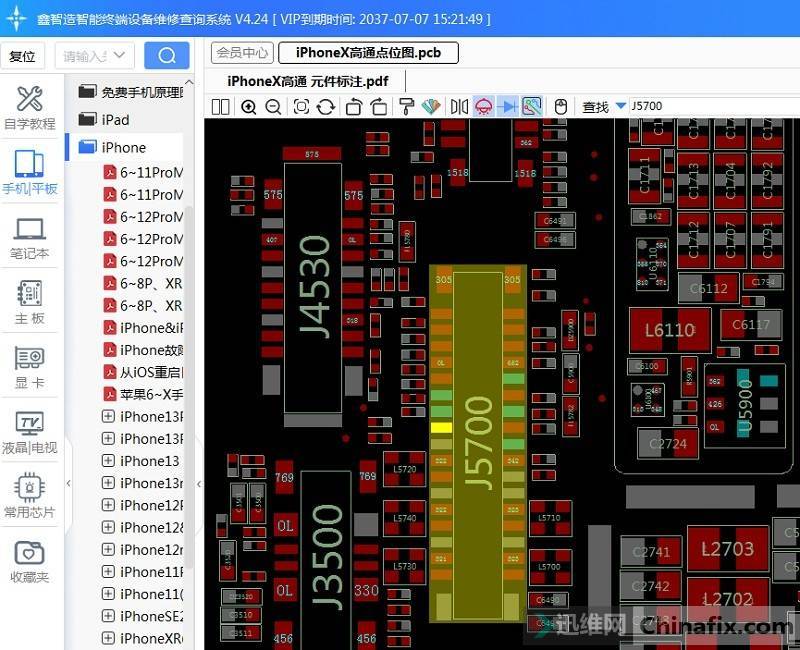Open the color palette swatches icon

431,107
